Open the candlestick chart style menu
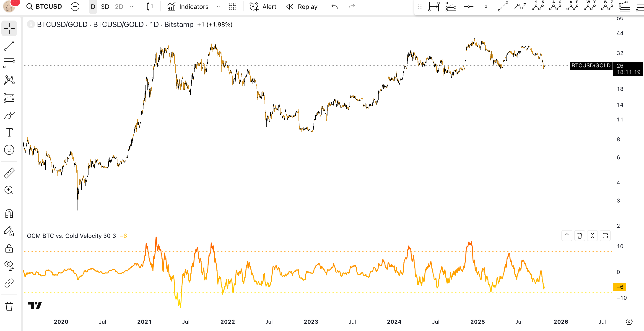The height and width of the screenshot is (331, 644). (150, 7)
